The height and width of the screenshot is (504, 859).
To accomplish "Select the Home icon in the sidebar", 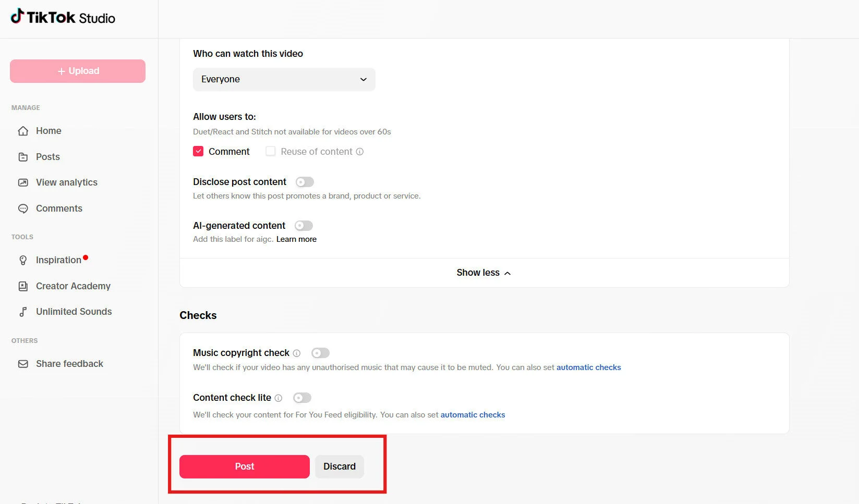I will 23,131.
